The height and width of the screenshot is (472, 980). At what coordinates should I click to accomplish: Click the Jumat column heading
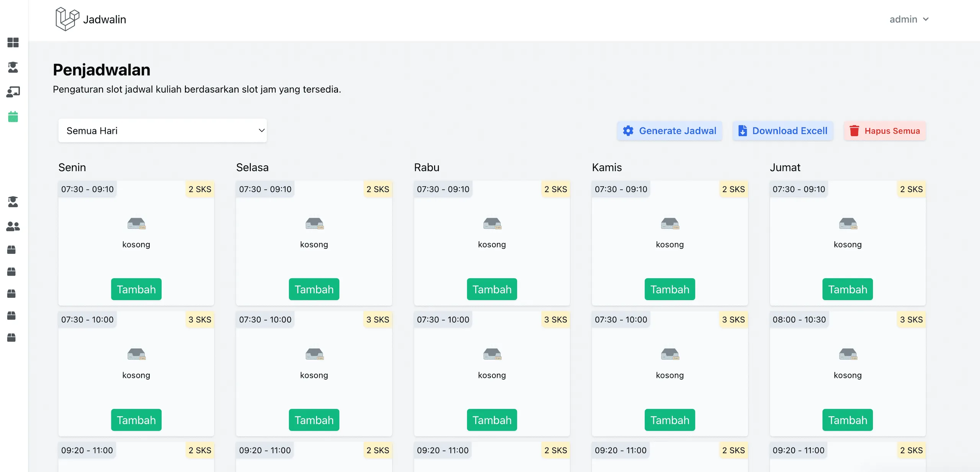tap(785, 167)
